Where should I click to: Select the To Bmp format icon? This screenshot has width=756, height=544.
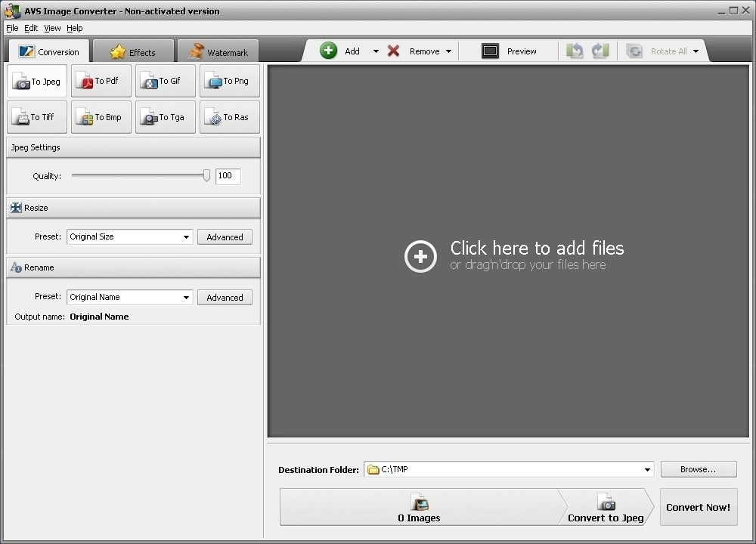coord(101,117)
